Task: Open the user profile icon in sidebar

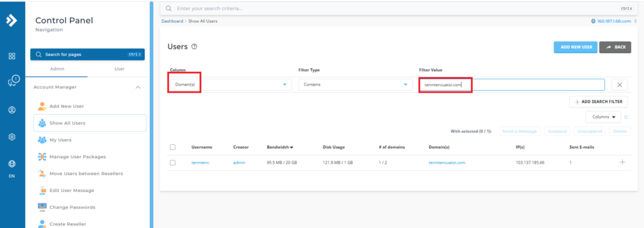Action: 12,110
